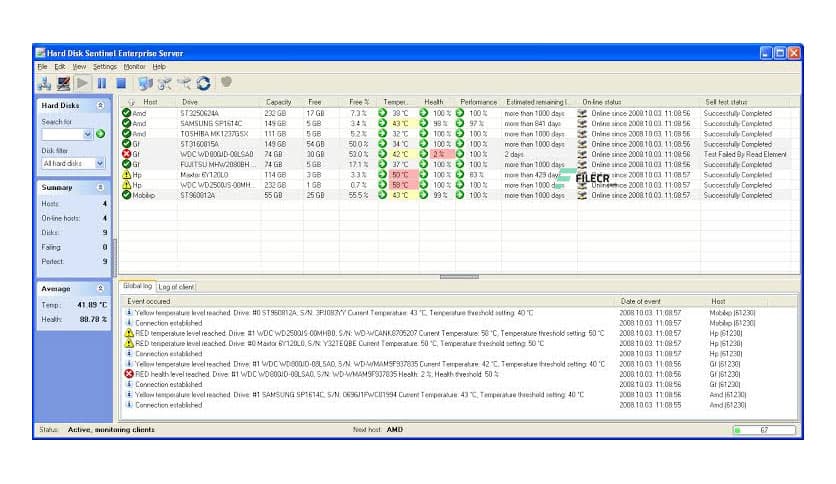This screenshot has width=836, height=484.
Task: Open the View menu
Action: (x=79, y=67)
